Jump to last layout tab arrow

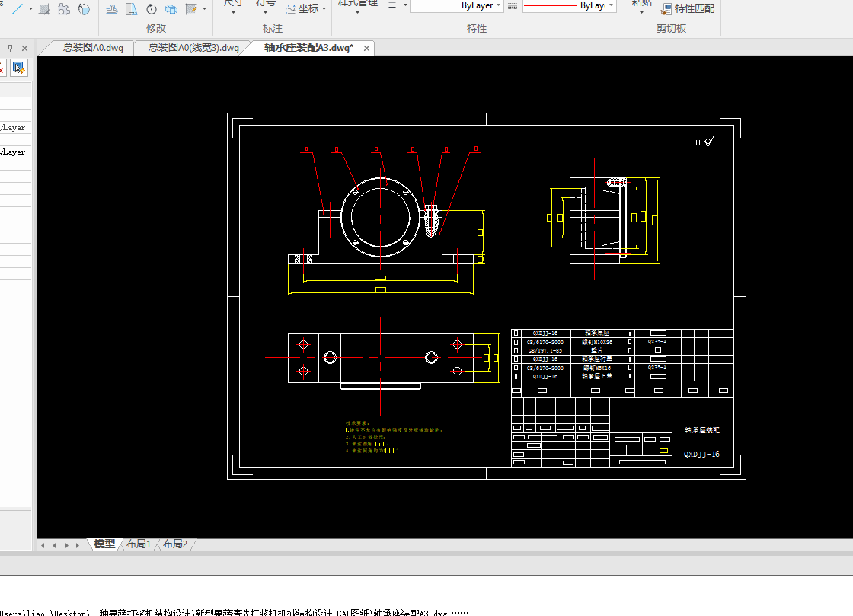coord(78,545)
